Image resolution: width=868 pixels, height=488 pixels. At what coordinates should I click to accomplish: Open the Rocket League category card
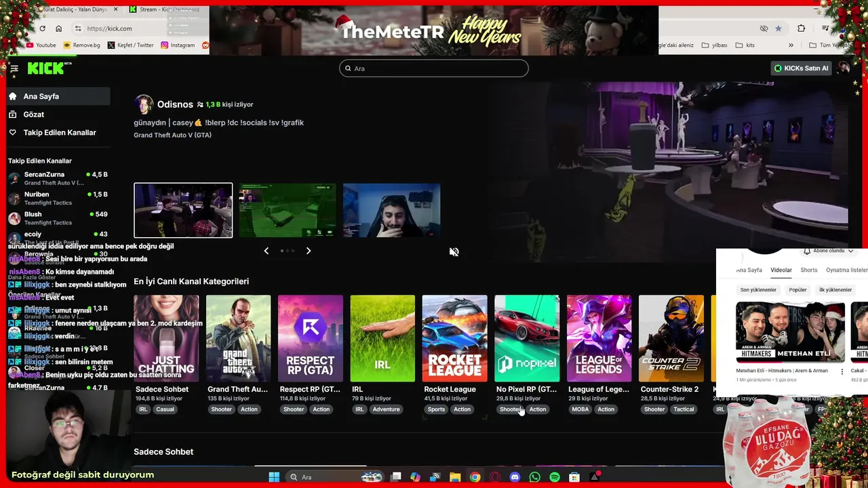point(454,338)
